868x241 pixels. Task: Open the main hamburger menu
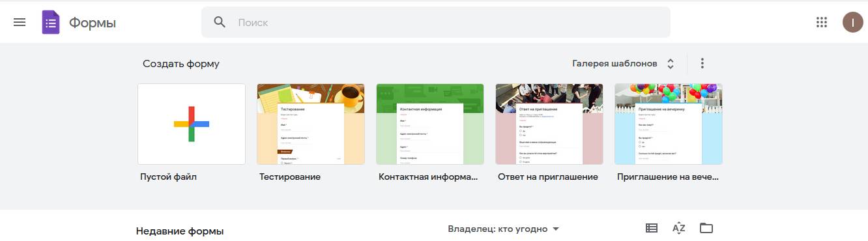coord(20,22)
